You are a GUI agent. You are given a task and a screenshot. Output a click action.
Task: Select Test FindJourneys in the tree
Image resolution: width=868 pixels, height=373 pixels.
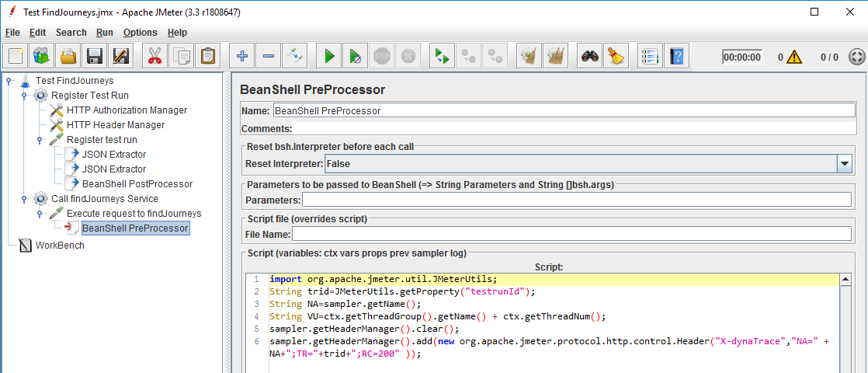(x=75, y=81)
